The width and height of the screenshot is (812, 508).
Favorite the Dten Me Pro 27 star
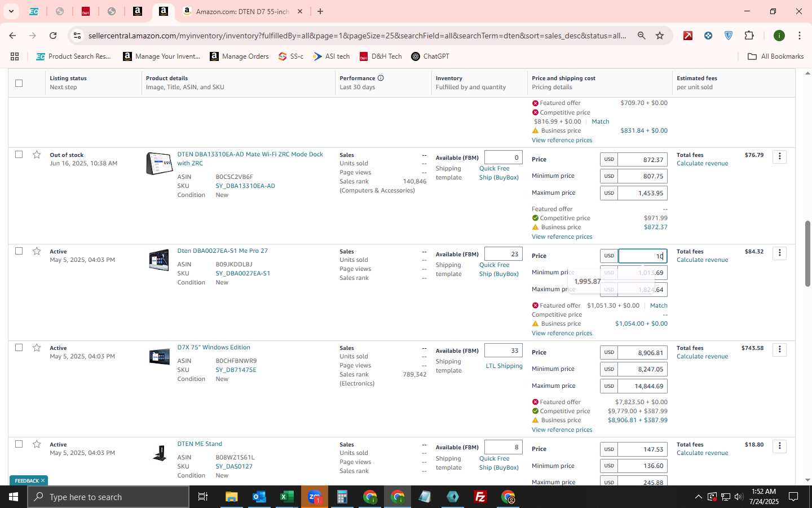37,251
